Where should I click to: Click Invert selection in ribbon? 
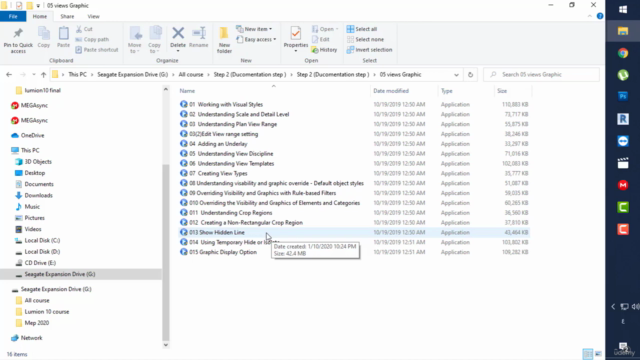[x=369, y=50]
